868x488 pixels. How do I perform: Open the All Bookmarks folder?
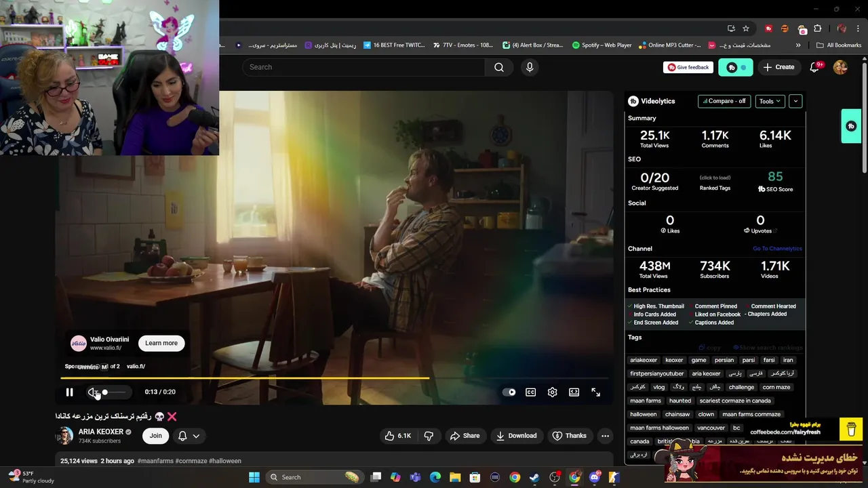coord(840,45)
